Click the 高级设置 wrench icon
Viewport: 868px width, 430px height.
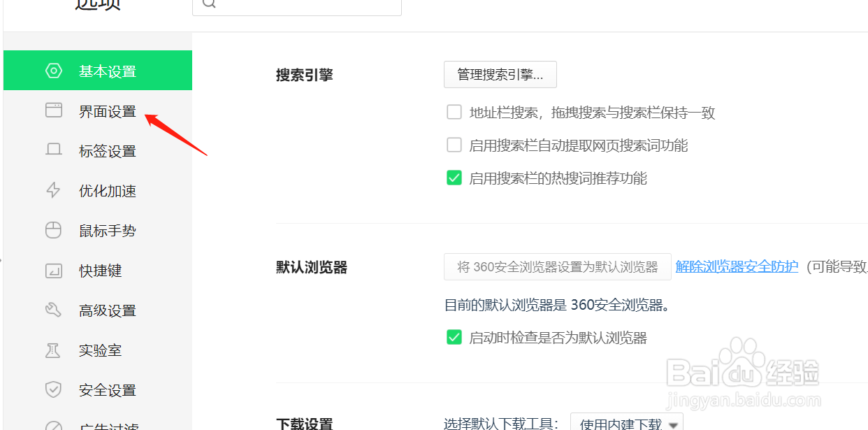[x=54, y=310]
